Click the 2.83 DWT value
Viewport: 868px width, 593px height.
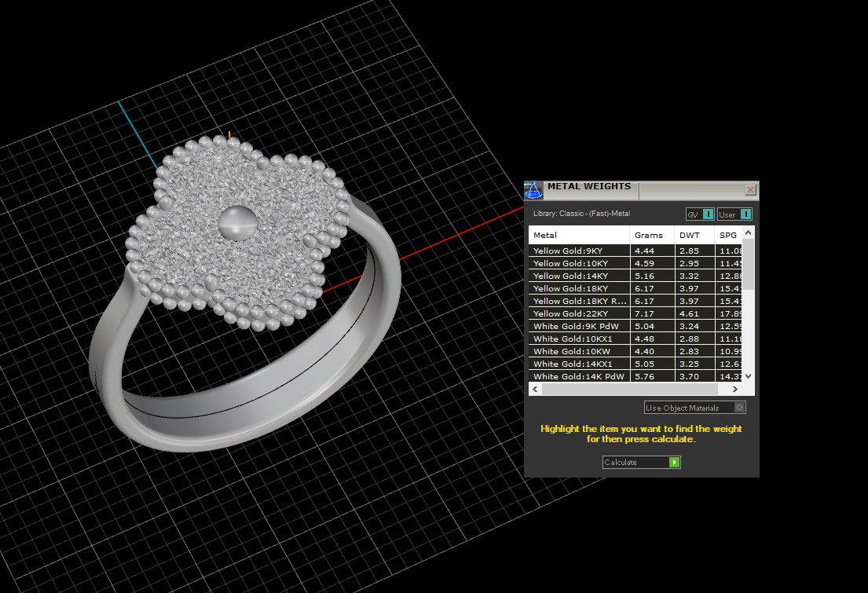689,351
